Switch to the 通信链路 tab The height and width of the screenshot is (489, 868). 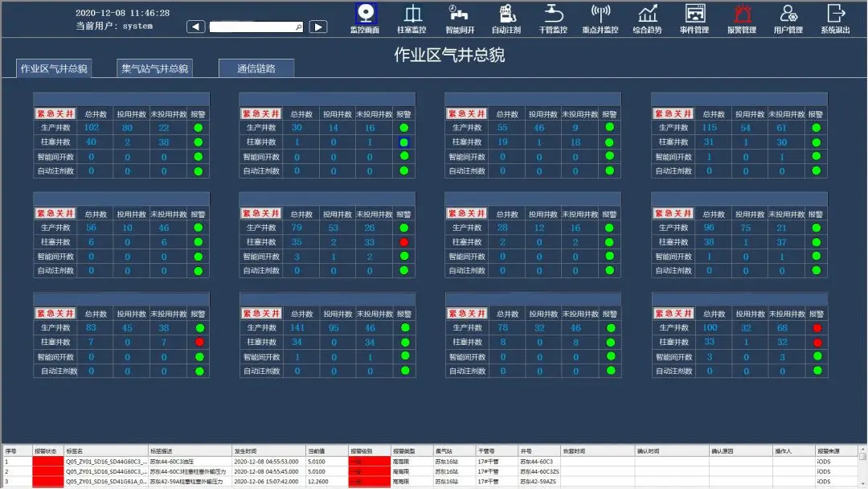pyautogui.click(x=256, y=68)
